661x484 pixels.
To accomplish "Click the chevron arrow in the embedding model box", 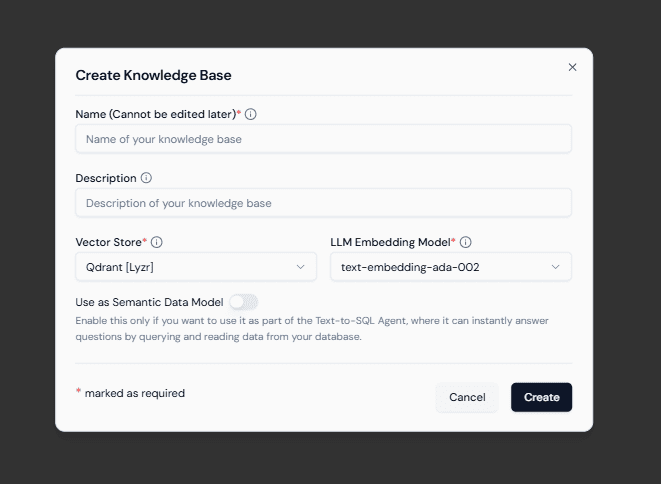I will pyautogui.click(x=555, y=267).
